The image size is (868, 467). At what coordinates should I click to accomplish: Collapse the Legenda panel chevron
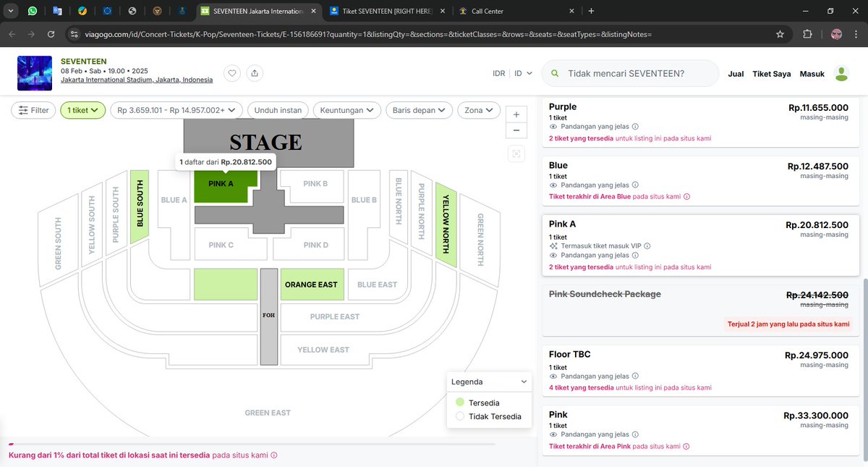point(524,382)
